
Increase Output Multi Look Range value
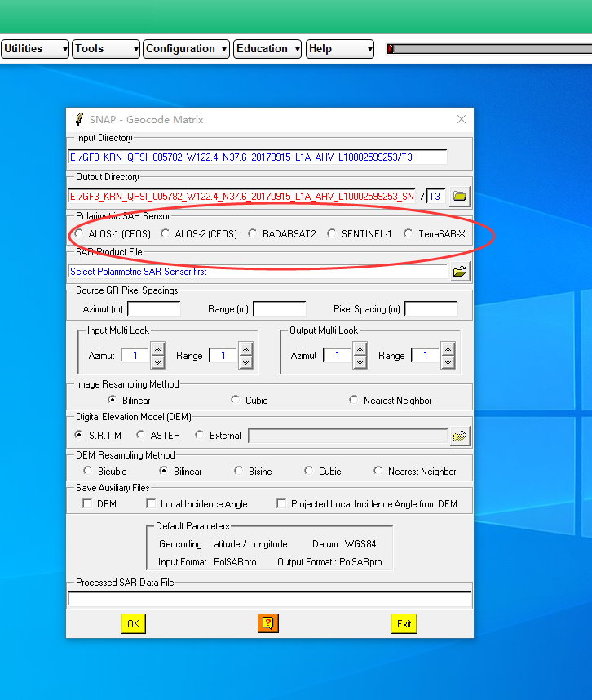[x=448, y=348]
